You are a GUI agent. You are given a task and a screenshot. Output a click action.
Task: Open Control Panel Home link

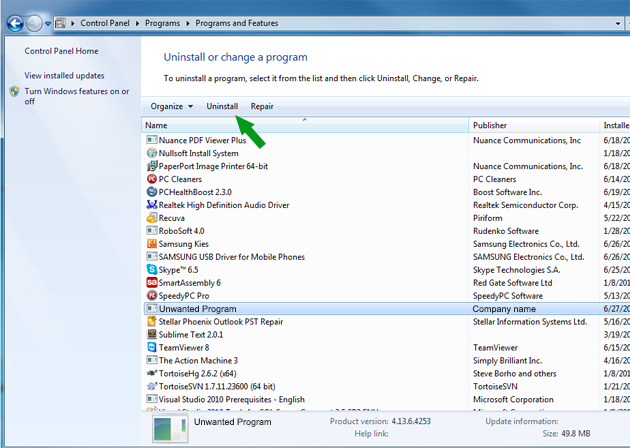click(x=61, y=51)
